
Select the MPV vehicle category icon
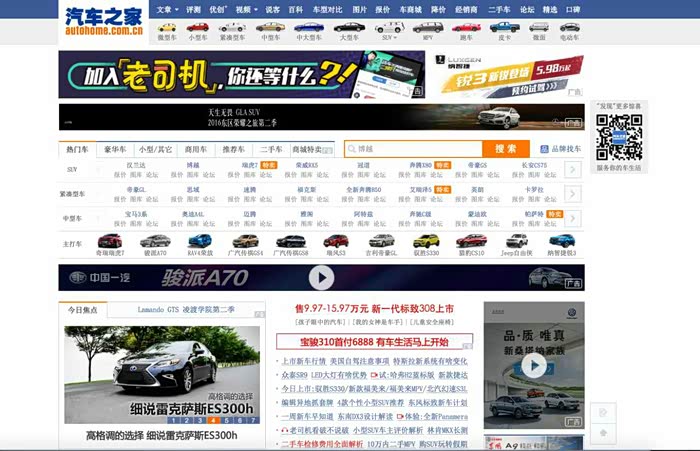click(427, 31)
